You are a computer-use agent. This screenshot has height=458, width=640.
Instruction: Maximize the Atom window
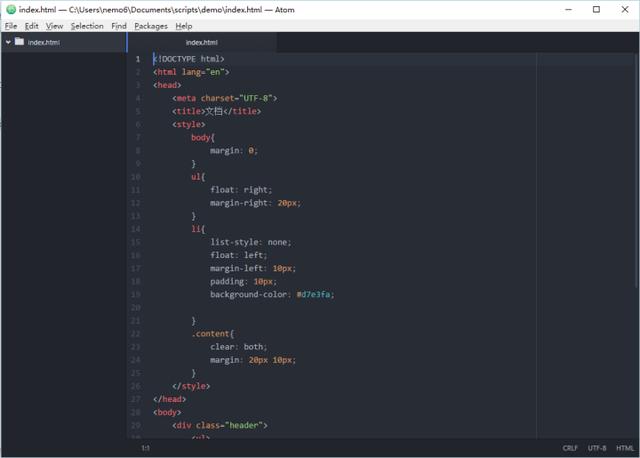596,9
